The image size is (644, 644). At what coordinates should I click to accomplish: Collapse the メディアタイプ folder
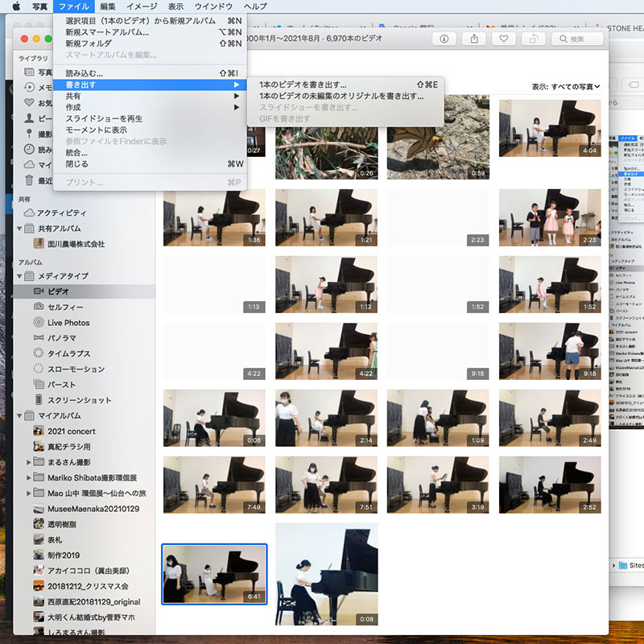click(20, 276)
